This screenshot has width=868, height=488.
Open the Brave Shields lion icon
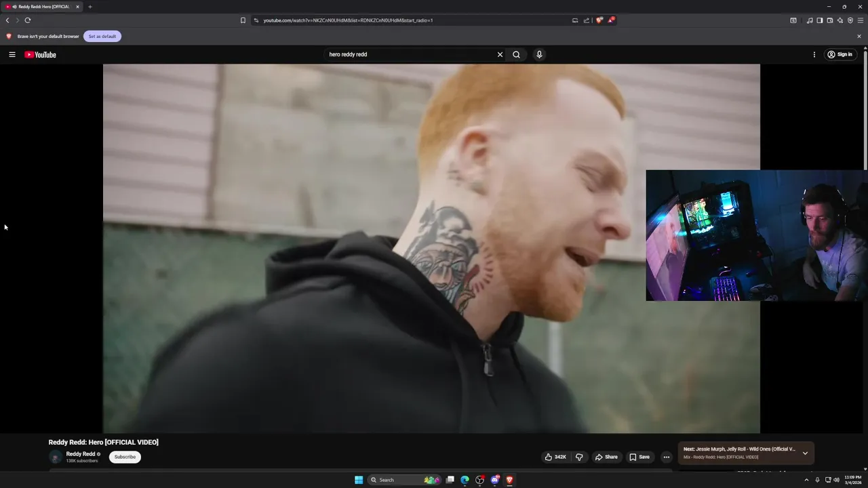(599, 20)
